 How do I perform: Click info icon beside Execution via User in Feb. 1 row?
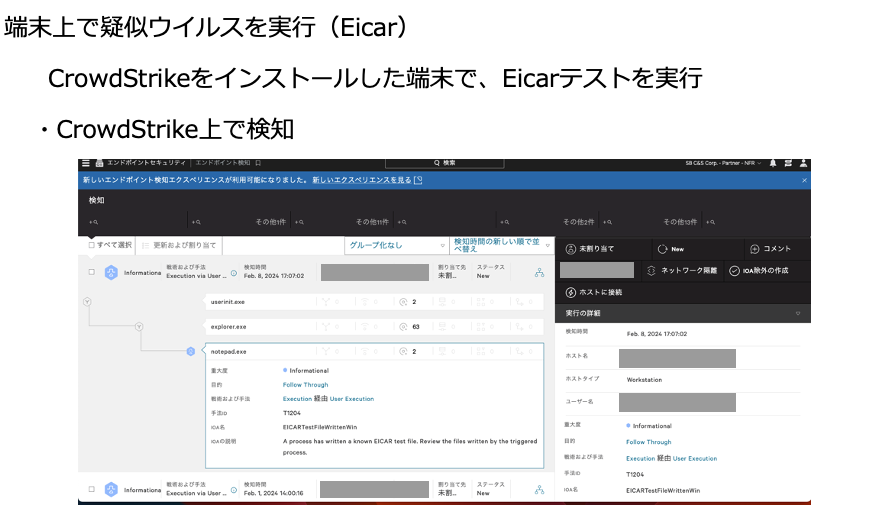tap(233, 490)
